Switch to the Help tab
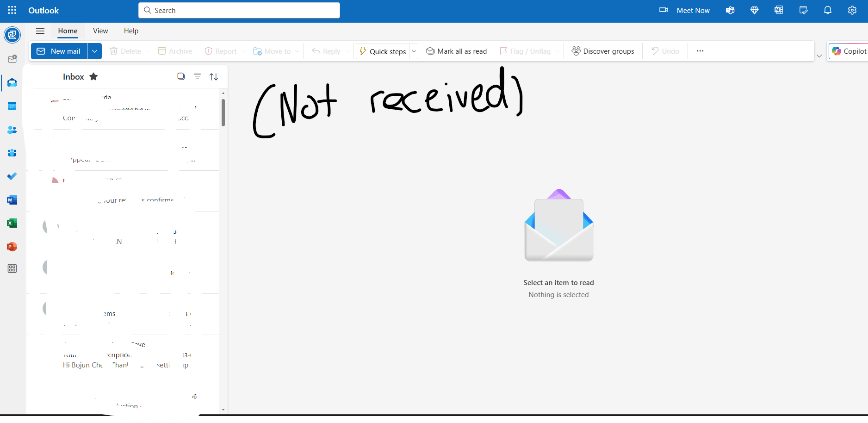The width and height of the screenshot is (868, 423). pyautogui.click(x=131, y=31)
